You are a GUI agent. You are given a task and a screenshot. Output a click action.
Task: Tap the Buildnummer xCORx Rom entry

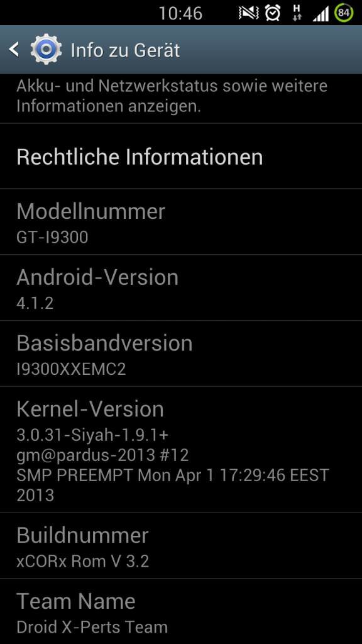(x=181, y=546)
